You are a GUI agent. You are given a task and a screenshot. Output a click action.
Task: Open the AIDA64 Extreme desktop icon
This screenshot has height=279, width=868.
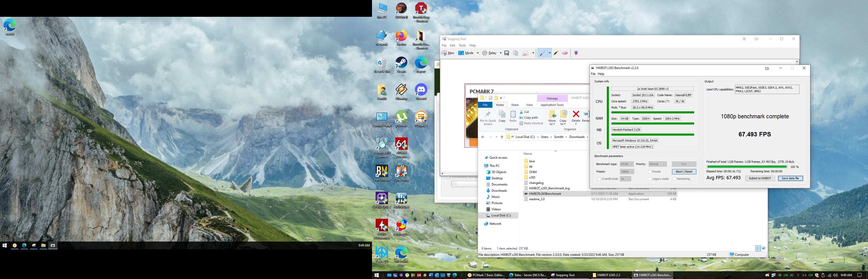[401, 148]
